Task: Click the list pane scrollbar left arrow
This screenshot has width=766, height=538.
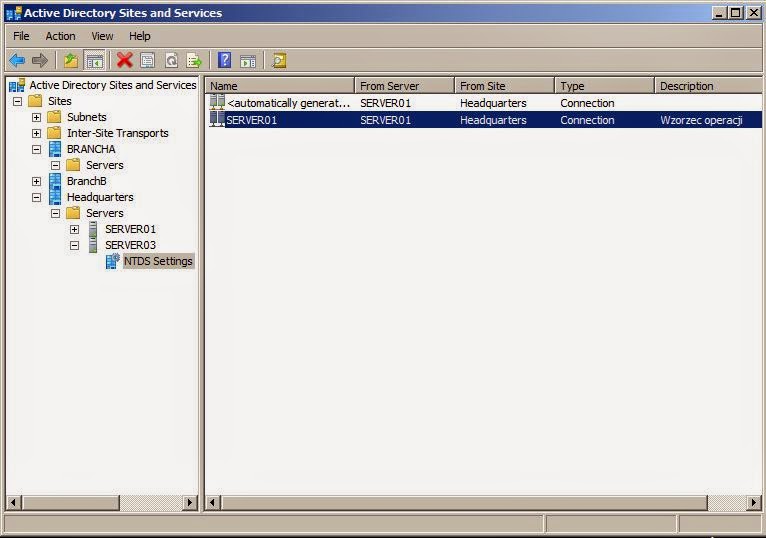Action: point(213,502)
